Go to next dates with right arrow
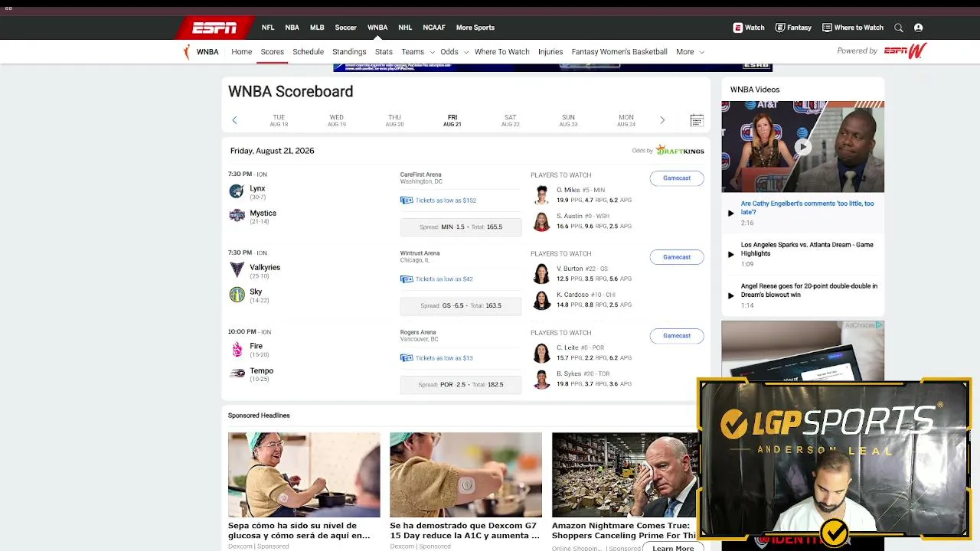This screenshot has height=551, width=980. (662, 120)
